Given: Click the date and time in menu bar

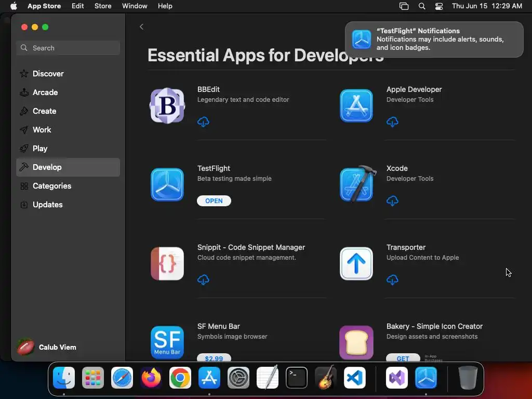Looking at the screenshot, I should pos(487,6).
